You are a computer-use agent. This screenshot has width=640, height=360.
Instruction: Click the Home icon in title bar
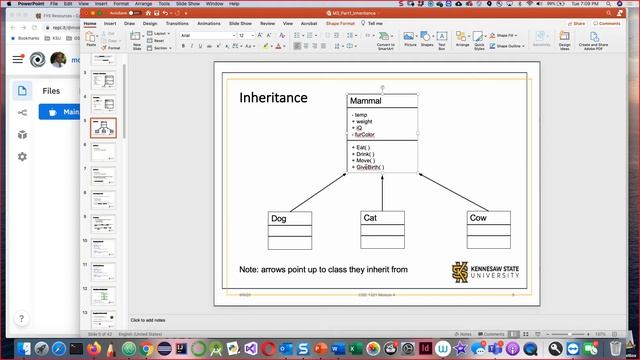click(x=148, y=13)
